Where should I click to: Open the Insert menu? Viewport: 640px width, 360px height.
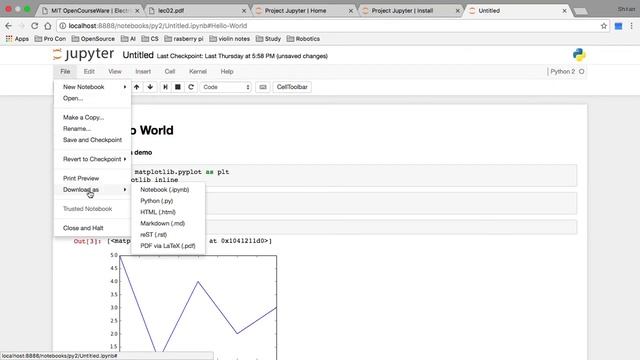pyautogui.click(x=143, y=71)
